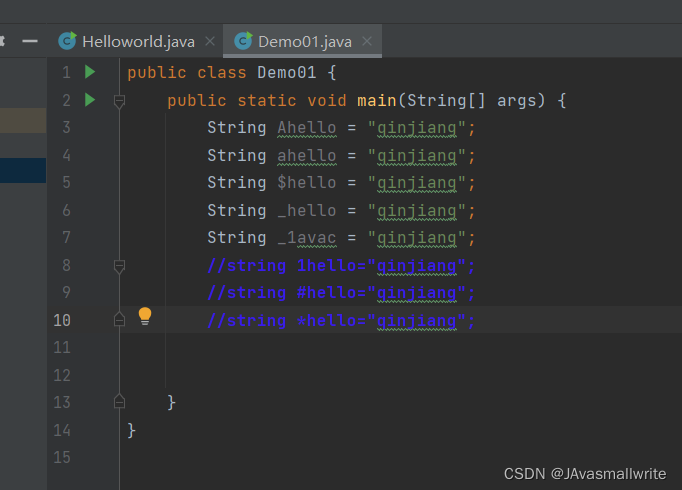Click variable _1avac on line 7
Screen dimensions: 682x490
tap(307, 238)
